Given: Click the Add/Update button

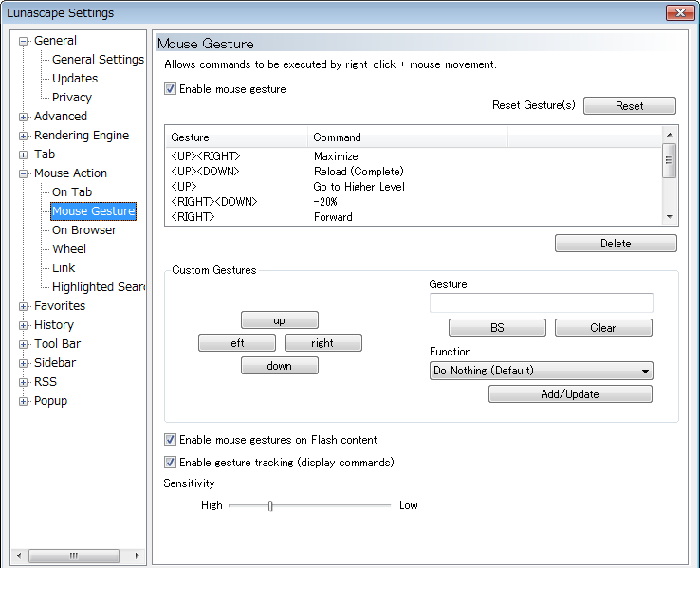Looking at the screenshot, I should click(x=570, y=394).
